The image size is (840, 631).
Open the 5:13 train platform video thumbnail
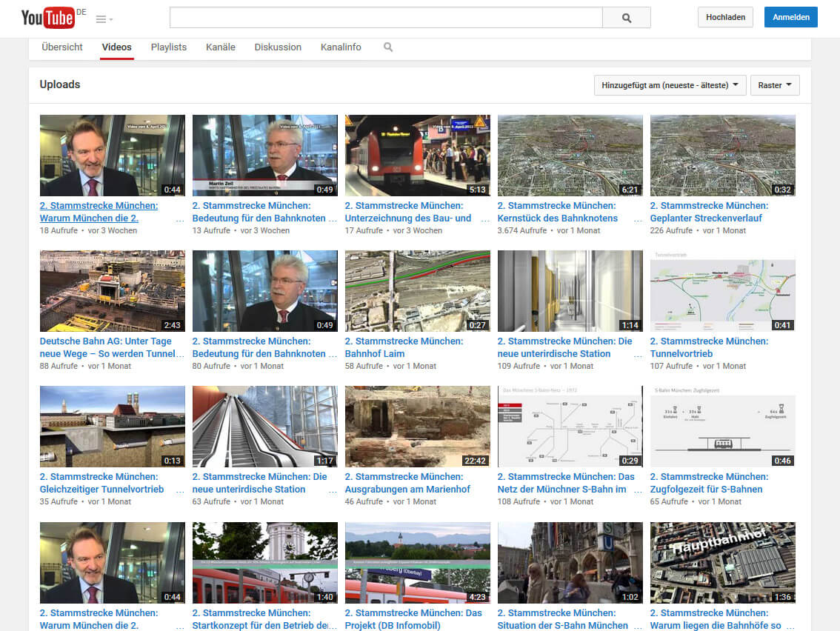(x=418, y=156)
